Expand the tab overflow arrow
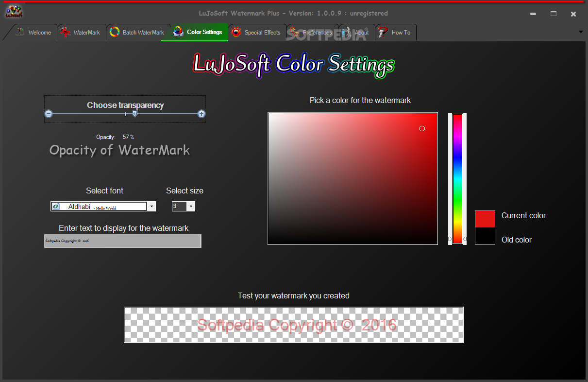Image resolution: width=588 pixels, height=382 pixels. (x=581, y=32)
